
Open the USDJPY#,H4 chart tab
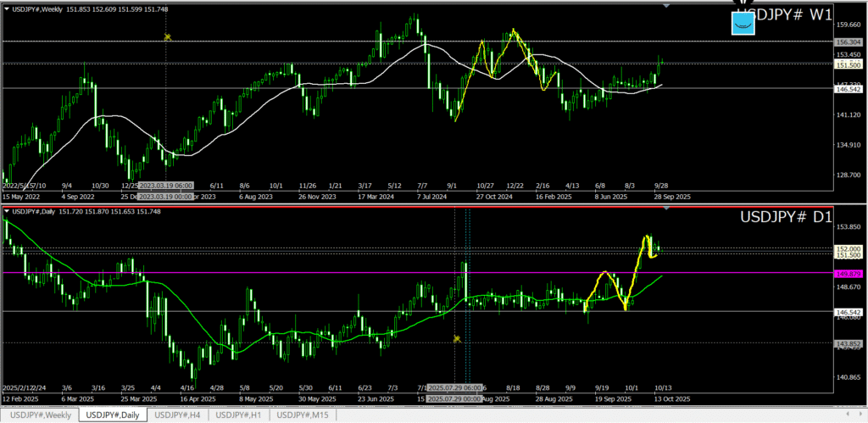pyautogui.click(x=179, y=415)
